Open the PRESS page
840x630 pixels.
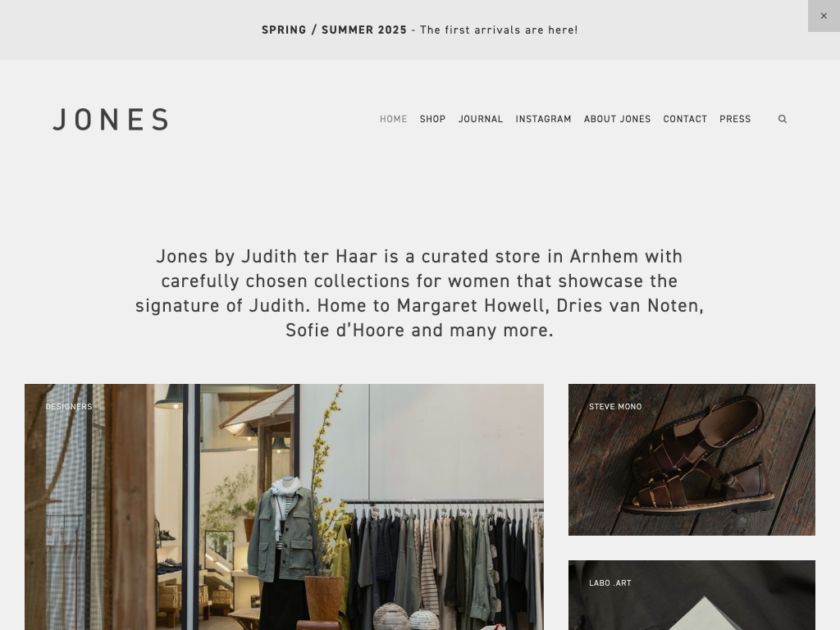click(735, 119)
